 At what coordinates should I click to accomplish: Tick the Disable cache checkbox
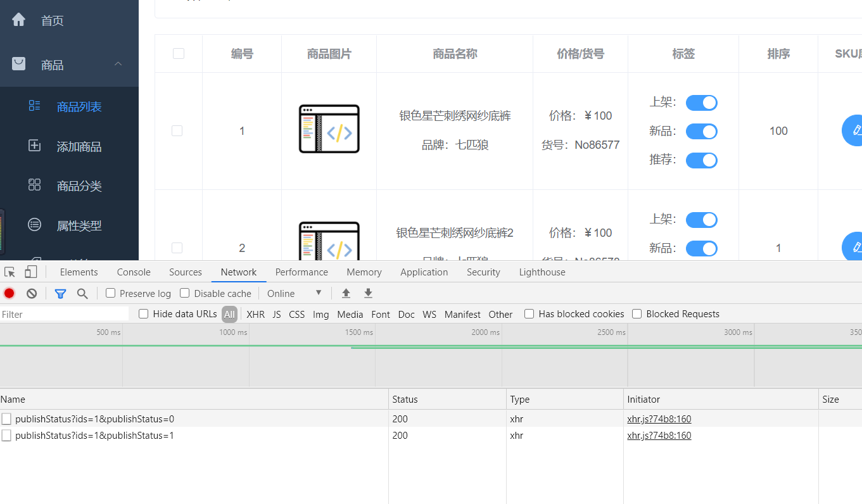point(185,293)
